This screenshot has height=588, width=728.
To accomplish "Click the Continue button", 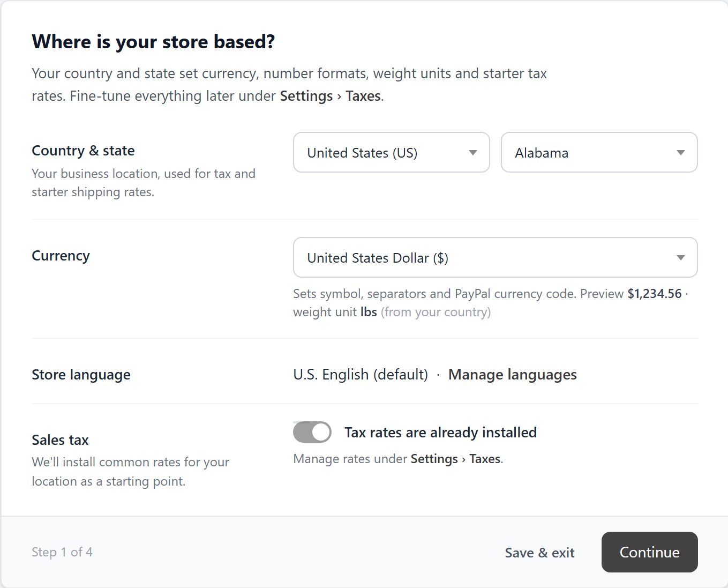I will 649,552.
